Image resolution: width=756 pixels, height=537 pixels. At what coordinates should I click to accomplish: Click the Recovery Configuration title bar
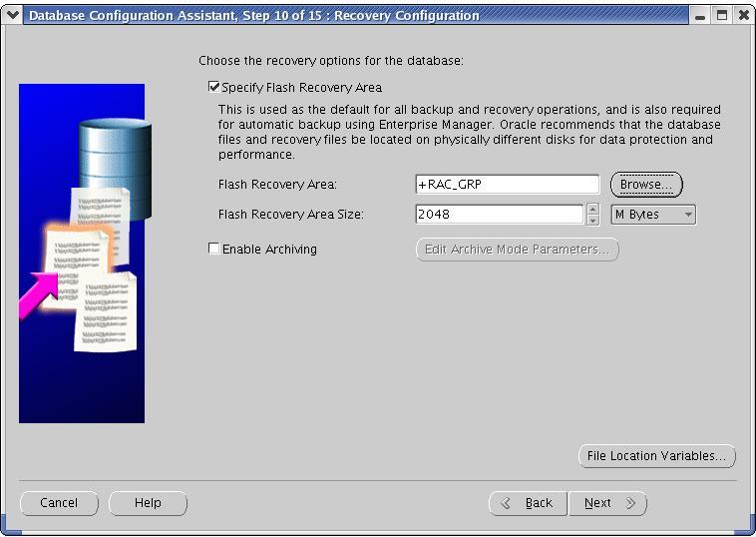point(349,16)
